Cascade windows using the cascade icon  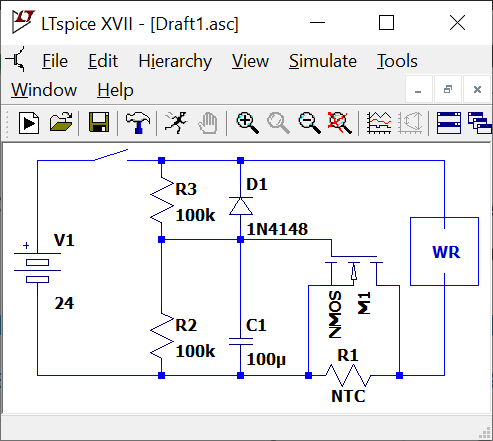point(480,123)
